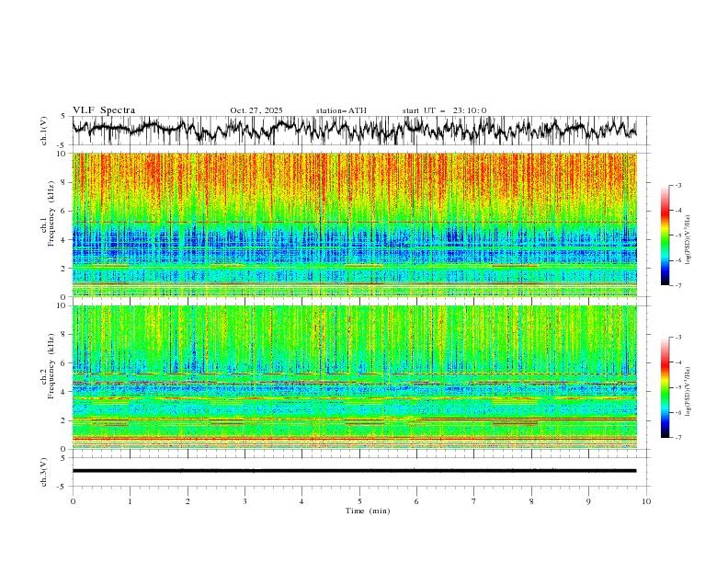Click time axis tick label '5'
Viewport: 728px width, 563px height.
click(x=359, y=501)
